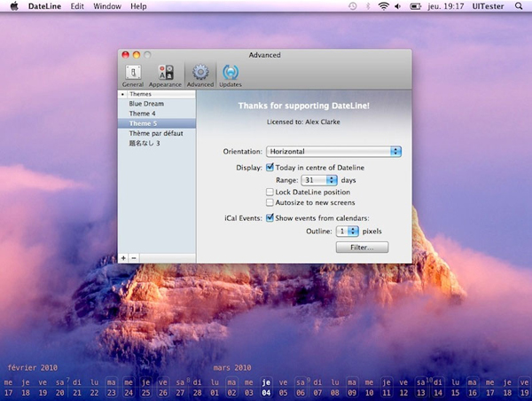Viewport: 532px width, 401px height.
Task: Open the Outline pixels dropdown
Action: point(347,232)
